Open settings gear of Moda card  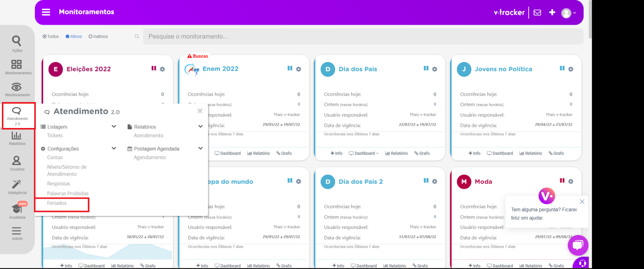tap(571, 182)
